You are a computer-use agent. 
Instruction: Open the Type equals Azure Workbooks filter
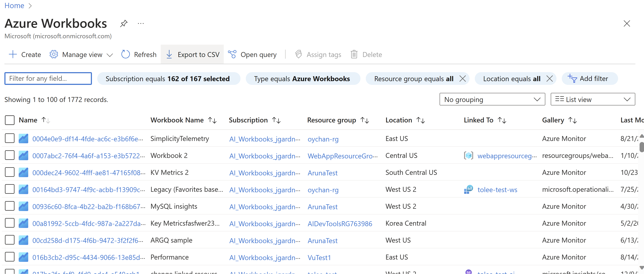click(303, 79)
